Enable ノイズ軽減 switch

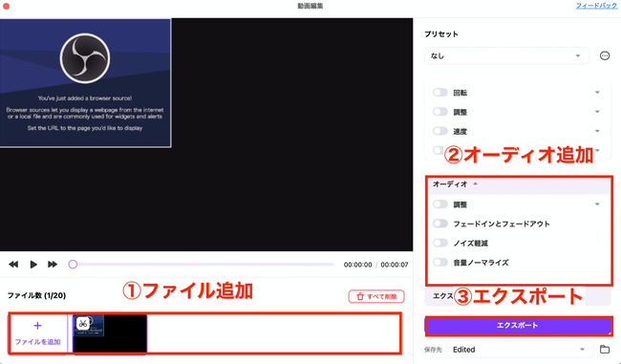point(440,243)
